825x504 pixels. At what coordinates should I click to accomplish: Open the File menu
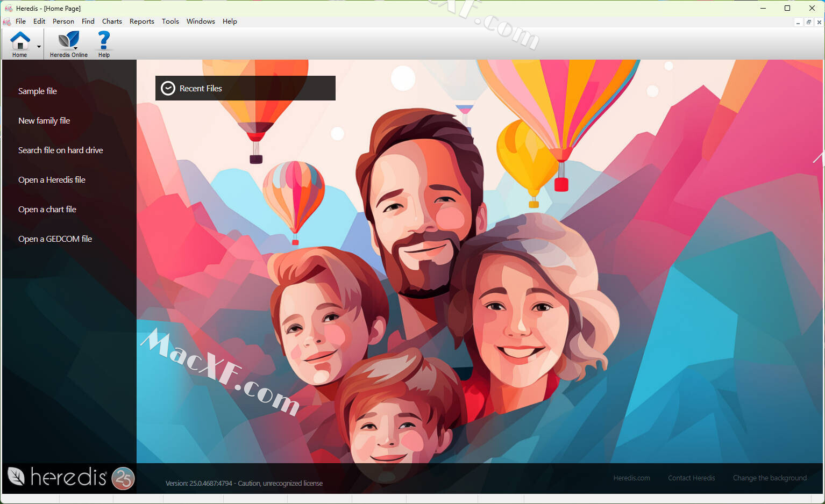click(20, 21)
